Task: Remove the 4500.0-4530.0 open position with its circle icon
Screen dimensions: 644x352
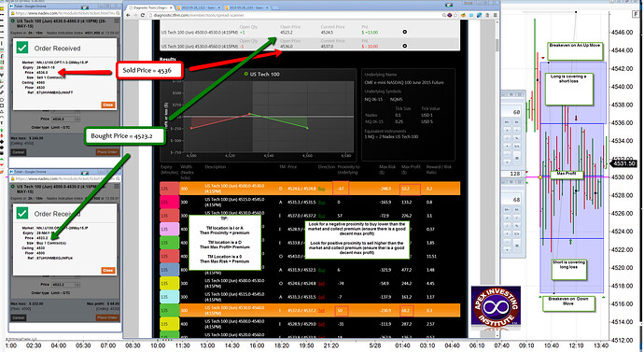Action: [x=404, y=32]
